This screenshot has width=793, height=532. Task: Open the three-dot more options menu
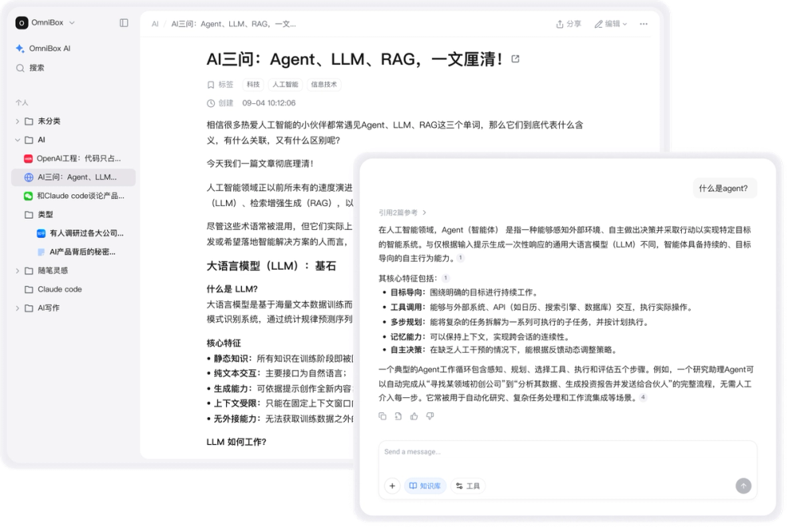click(x=644, y=24)
